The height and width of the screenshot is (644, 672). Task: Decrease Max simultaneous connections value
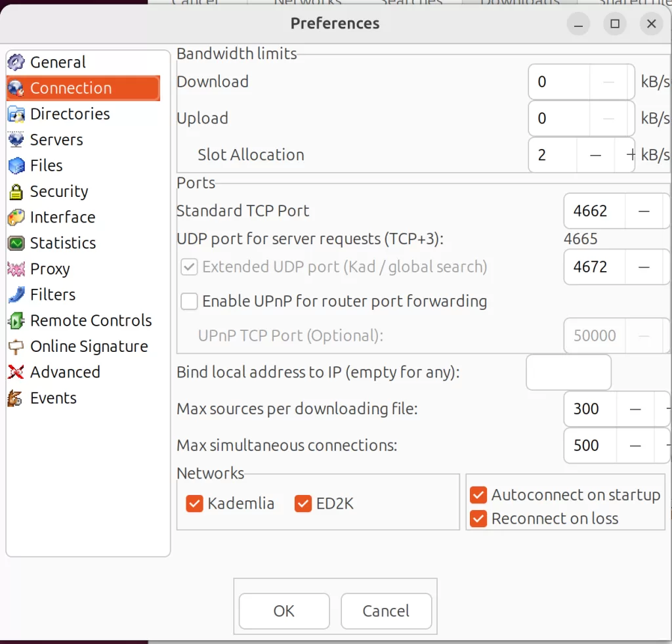[635, 446]
